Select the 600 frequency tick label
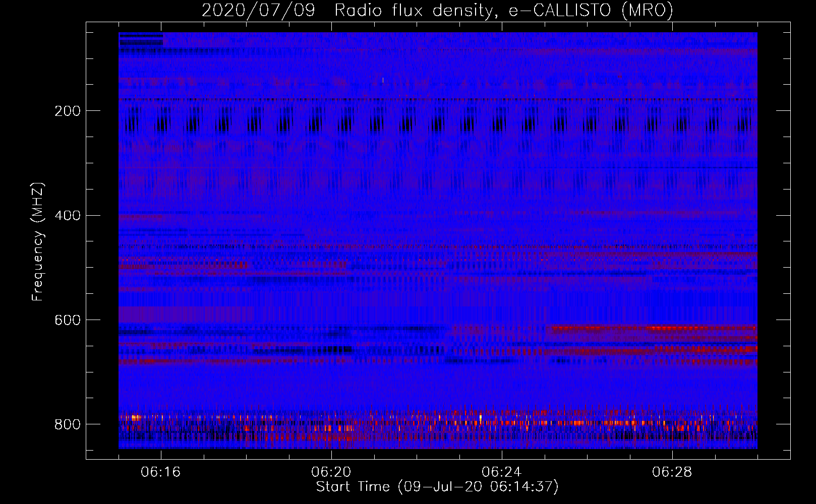 pyautogui.click(x=67, y=321)
